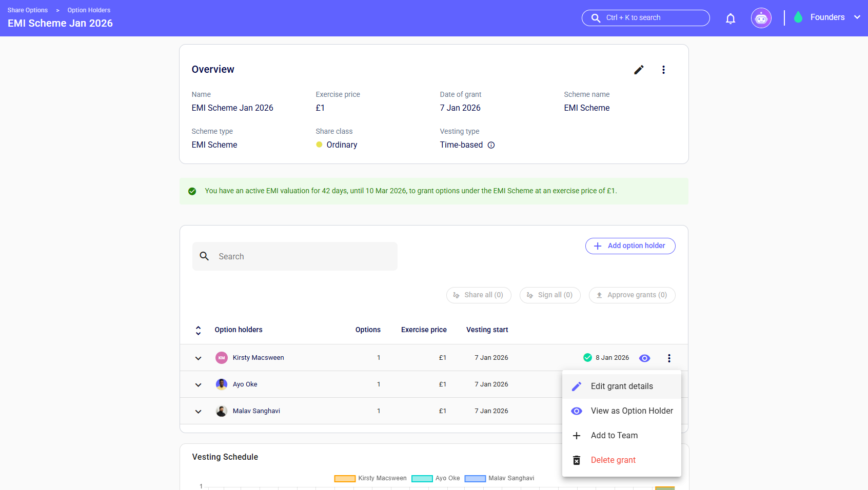Select Edit grant details from menu
The image size is (868, 490).
coord(621,386)
